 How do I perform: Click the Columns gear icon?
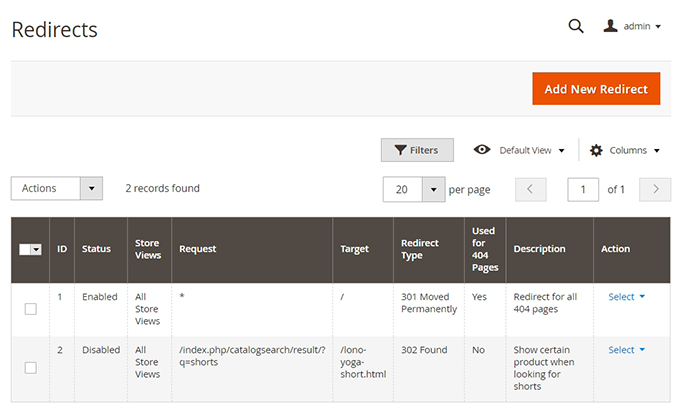pyautogui.click(x=596, y=150)
